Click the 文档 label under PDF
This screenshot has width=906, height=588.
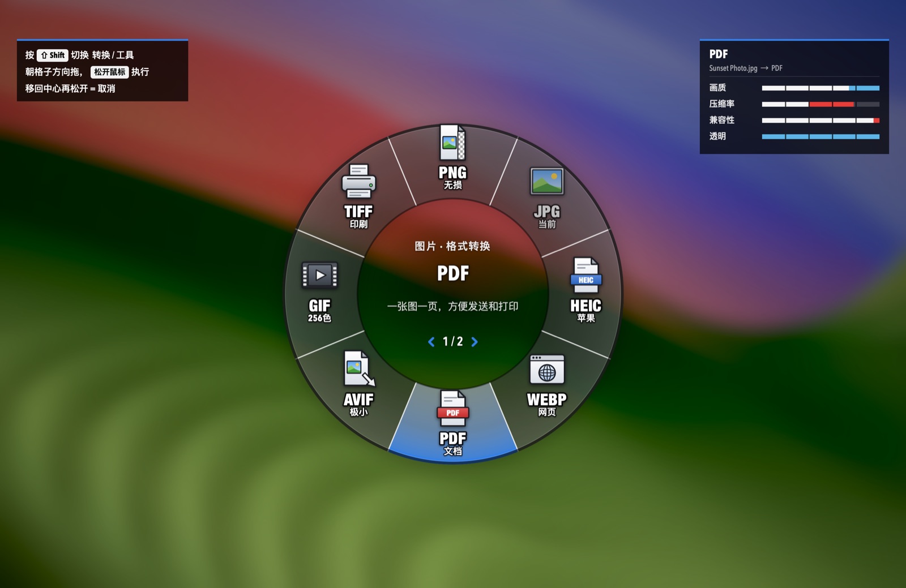pos(452,451)
